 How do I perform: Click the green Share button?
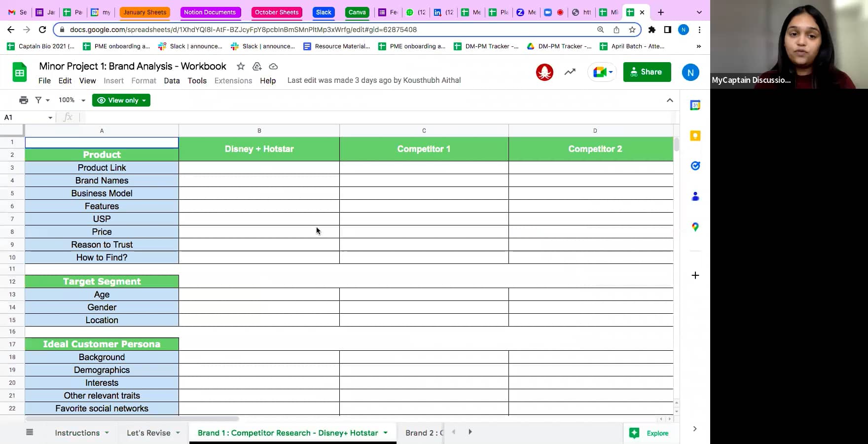pyautogui.click(x=647, y=72)
